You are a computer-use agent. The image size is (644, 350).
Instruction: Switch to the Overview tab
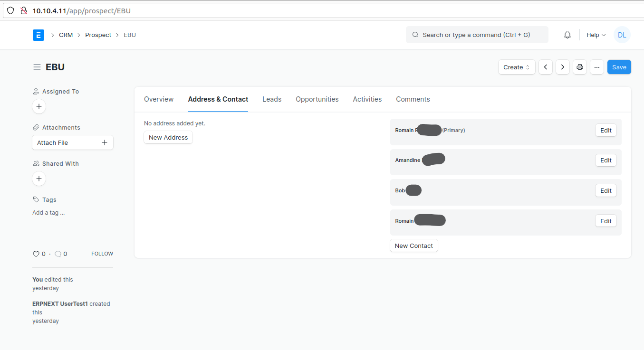[159, 99]
